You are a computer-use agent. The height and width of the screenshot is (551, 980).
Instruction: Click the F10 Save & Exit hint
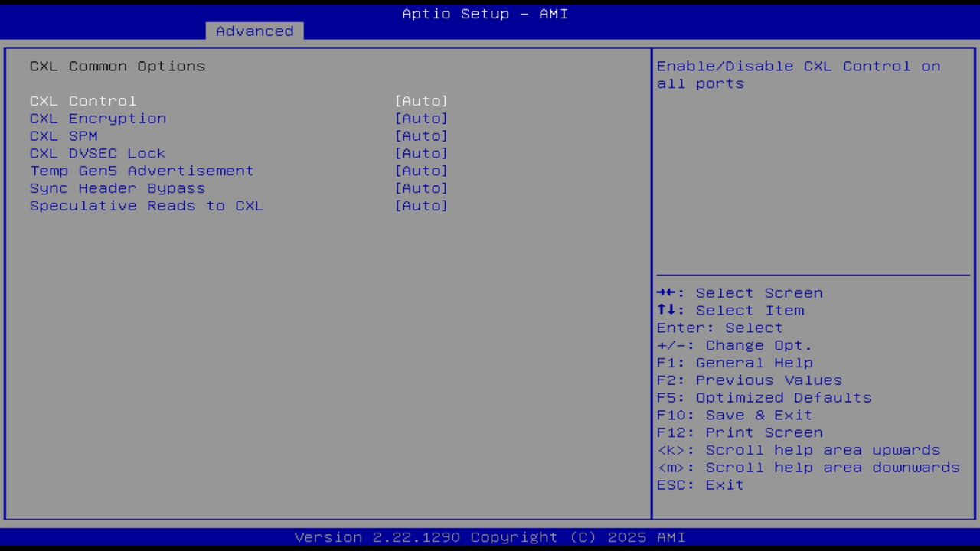[733, 414]
